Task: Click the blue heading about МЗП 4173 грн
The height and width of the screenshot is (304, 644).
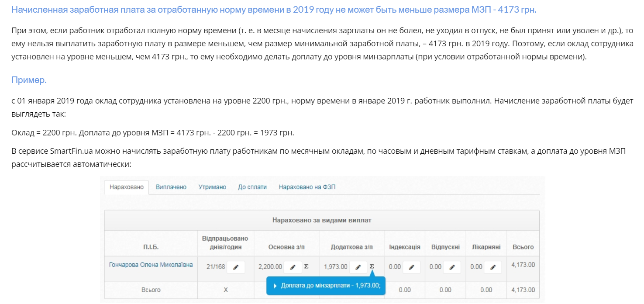Action: [273, 10]
